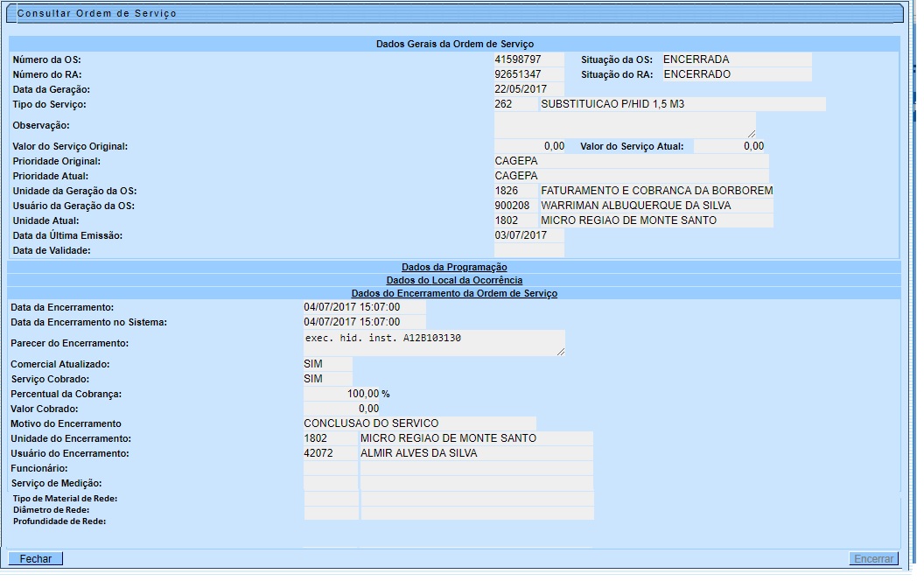Click the Data da Última Emissão field
Screen dimensions: 924x581
tap(528, 235)
